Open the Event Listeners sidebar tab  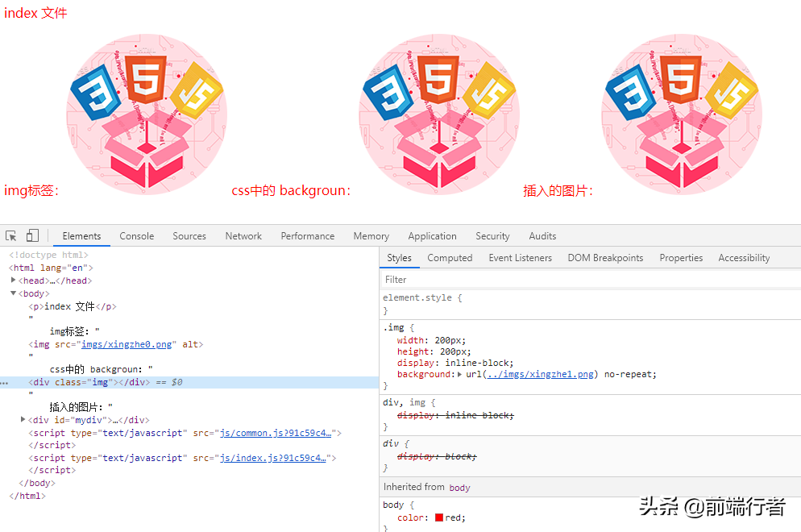[x=520, y=258]
